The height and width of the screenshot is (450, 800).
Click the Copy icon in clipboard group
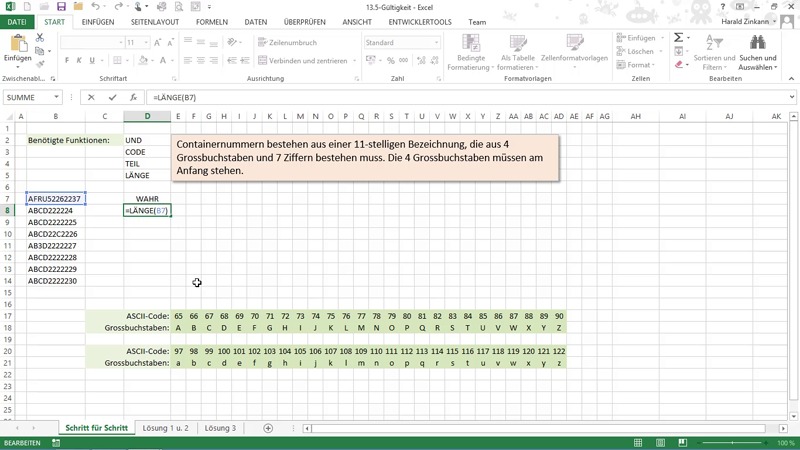pyautogui.click(x=40, y=51)
